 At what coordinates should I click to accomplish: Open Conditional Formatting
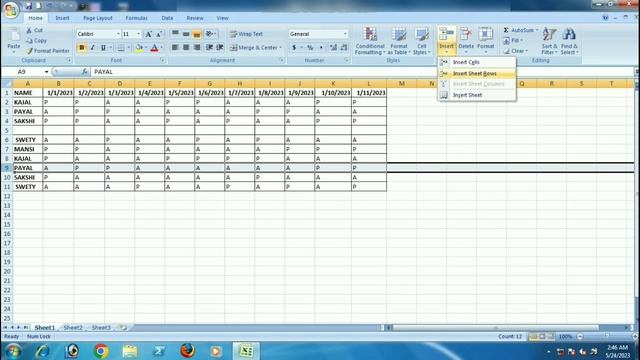pyautogui.click(x=370, y=41)
